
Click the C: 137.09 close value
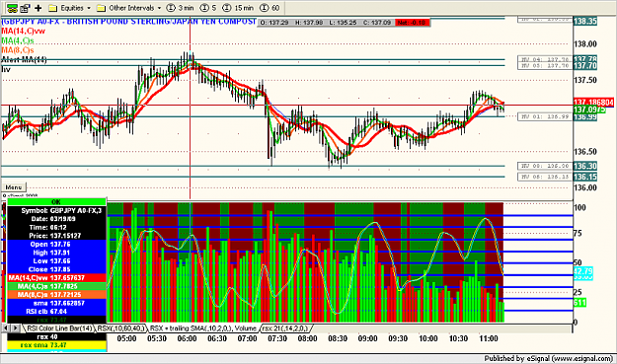[x=377, y=23]
